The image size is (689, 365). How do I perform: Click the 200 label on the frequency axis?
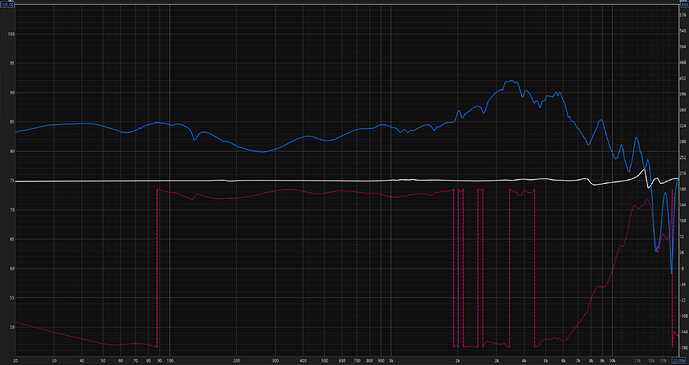[x=236, y=360]
